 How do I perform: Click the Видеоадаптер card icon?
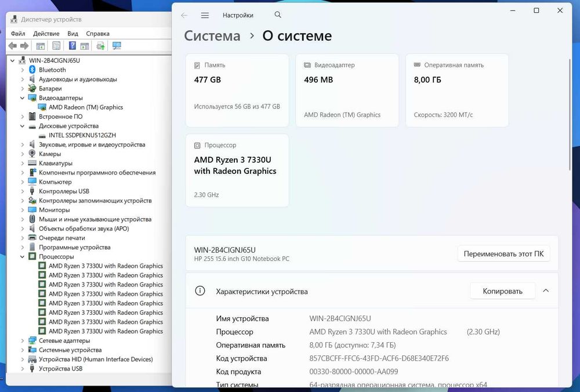click(307, 65)
